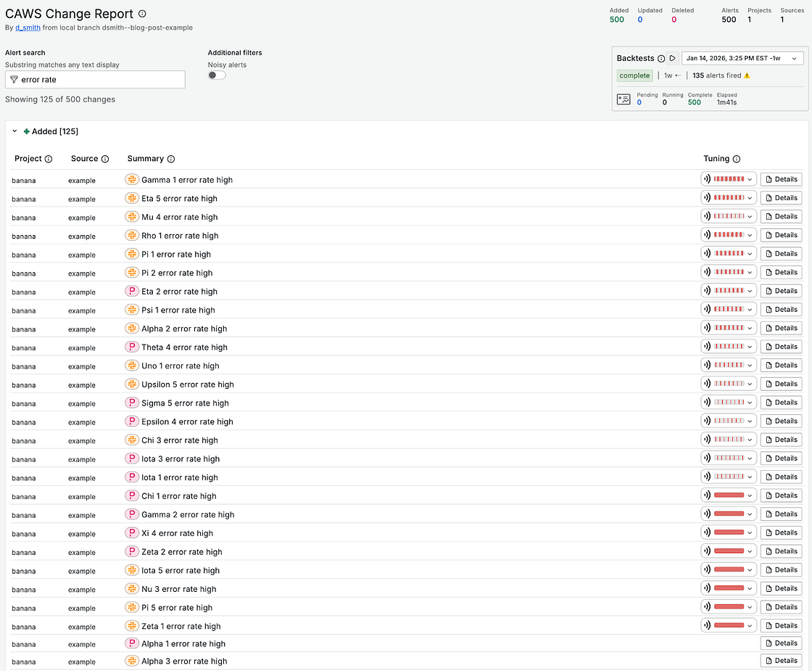Screen dimensions: 812x671
Task: Click the info icon next to Tuning header
Action: pyautogui.click(x=737, y=159)
